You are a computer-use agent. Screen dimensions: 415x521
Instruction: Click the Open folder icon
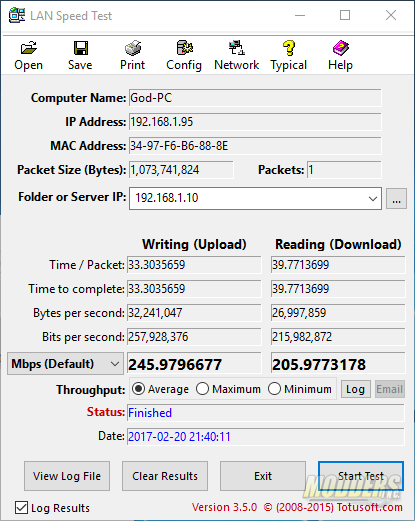(29, 48)
